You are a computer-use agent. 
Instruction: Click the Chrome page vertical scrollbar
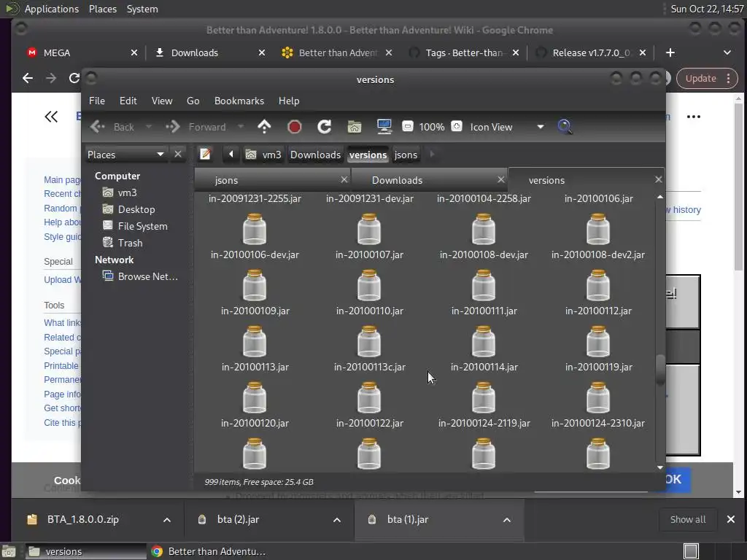pos(738,186)
